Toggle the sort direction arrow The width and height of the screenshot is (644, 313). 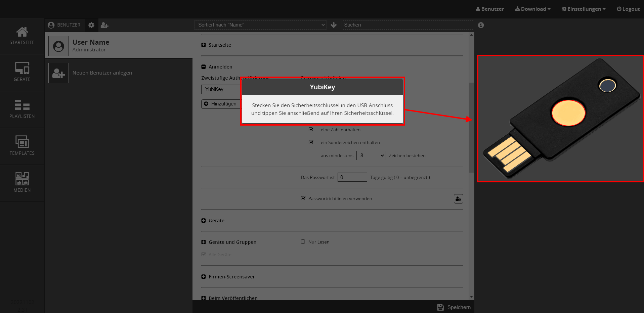point(334,25)
